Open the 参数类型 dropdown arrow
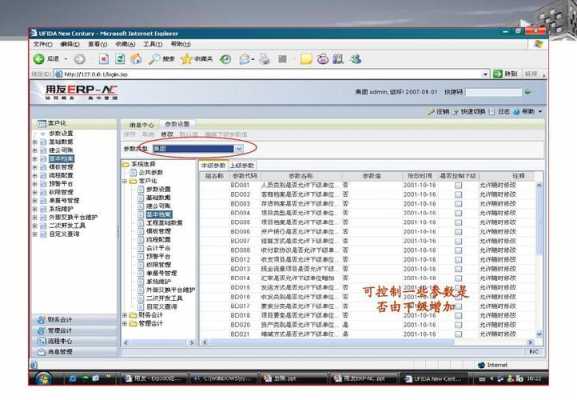This screenshot has width=577, height=400. click(239, 149)
